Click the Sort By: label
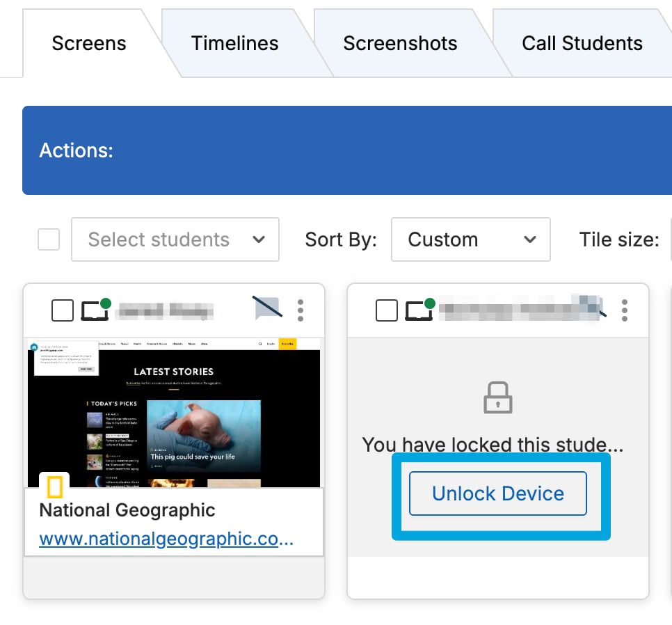 pyautogui.click(x=341, y=239)
